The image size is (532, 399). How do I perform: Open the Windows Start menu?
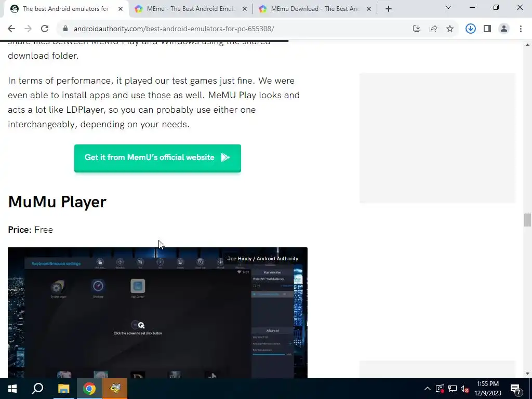pos(12,389)
